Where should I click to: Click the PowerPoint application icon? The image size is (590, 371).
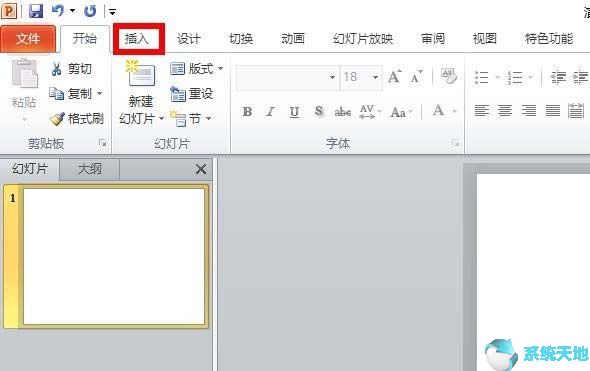[x=9, y=11]
